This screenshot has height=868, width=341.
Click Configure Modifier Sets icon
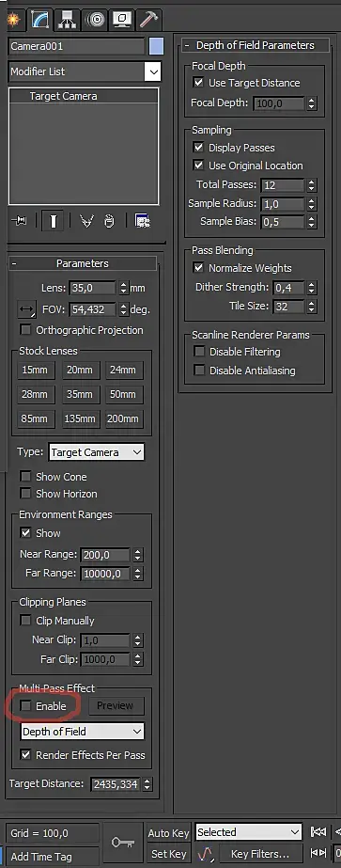coord(143,221)
